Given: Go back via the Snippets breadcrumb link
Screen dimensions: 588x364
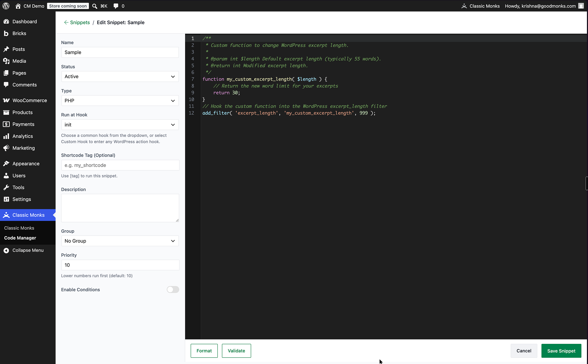Looking at the screenshot, I should click(x=80, y=22).
